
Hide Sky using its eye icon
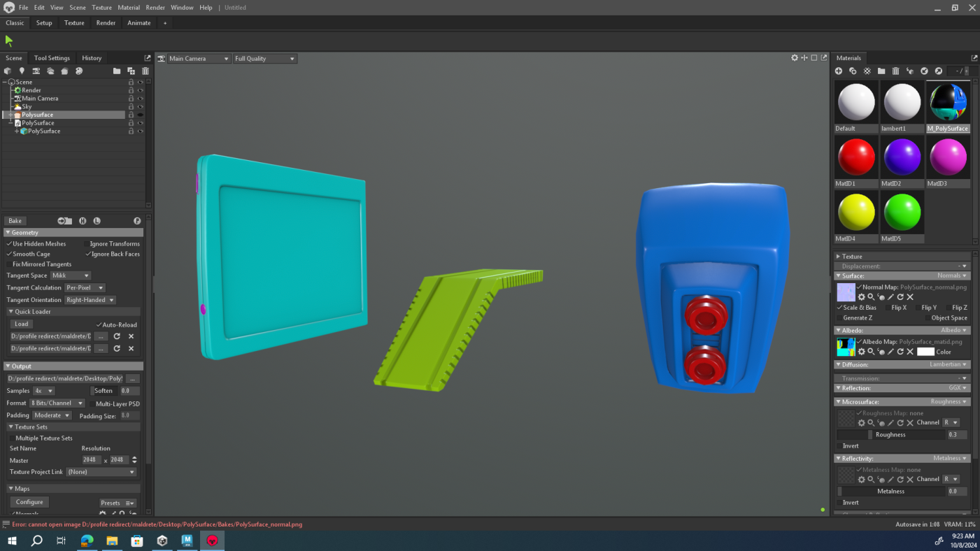click(140, 107)
